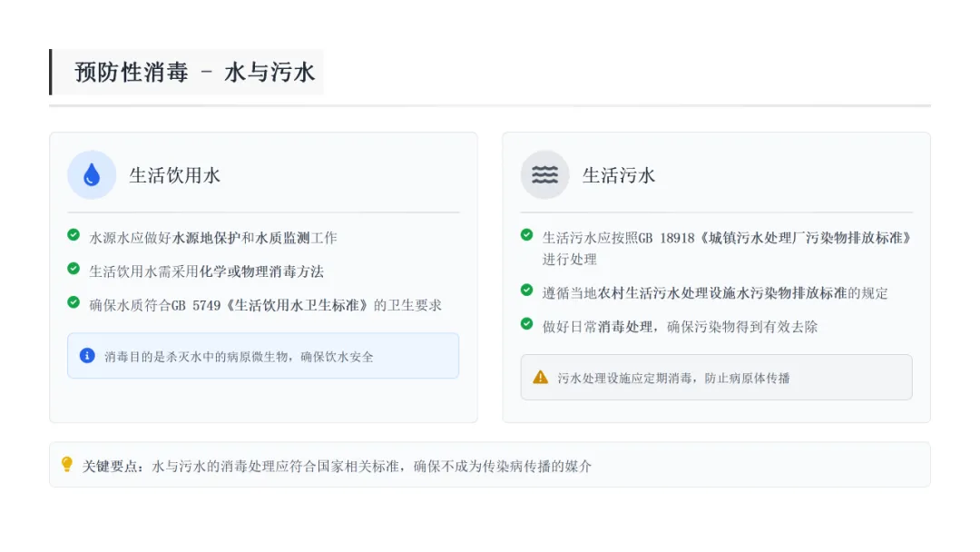Click the green check beside 做好日常消毒处理

point(526,324)
